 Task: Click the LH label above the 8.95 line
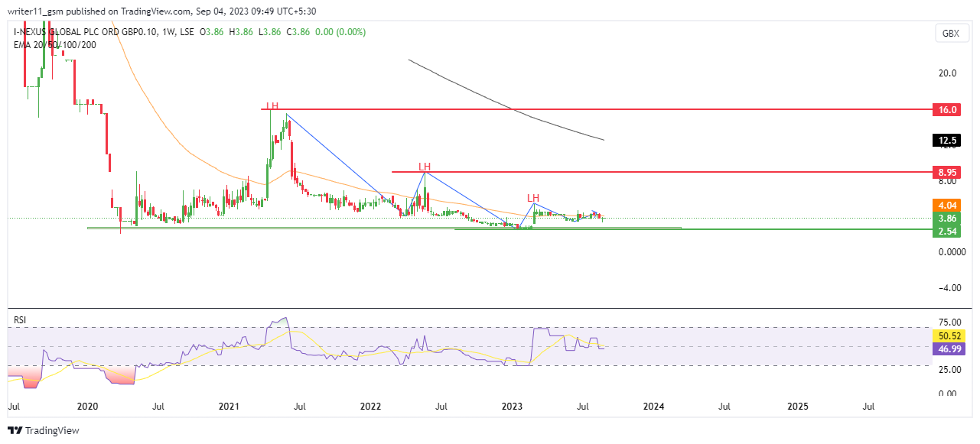click(425, 167)
